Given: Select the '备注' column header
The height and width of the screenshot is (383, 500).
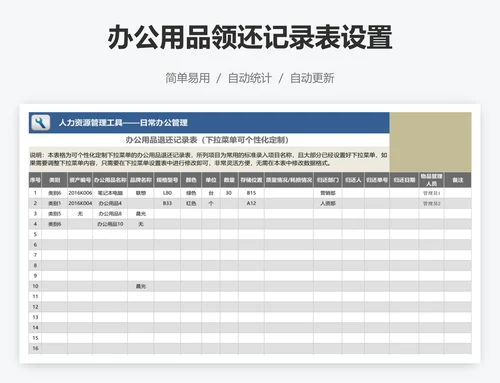Looking at the screenshot, I should point(458,180).
